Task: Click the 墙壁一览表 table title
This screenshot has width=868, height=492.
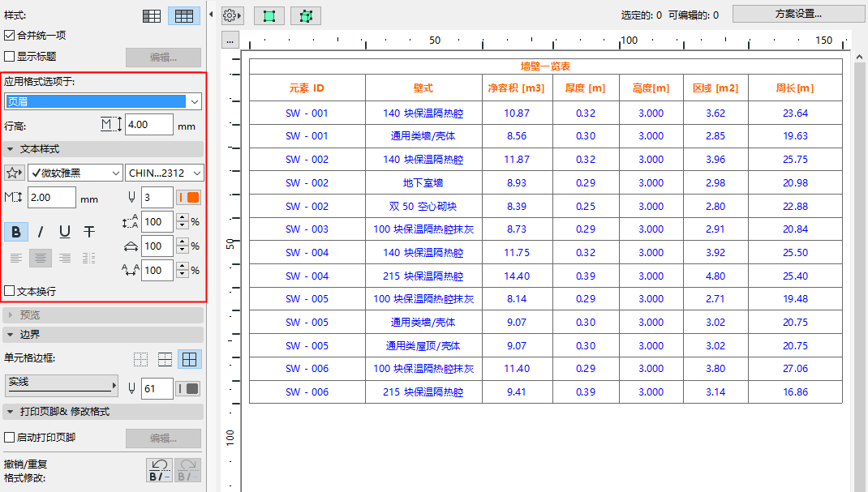Action: 545,66
